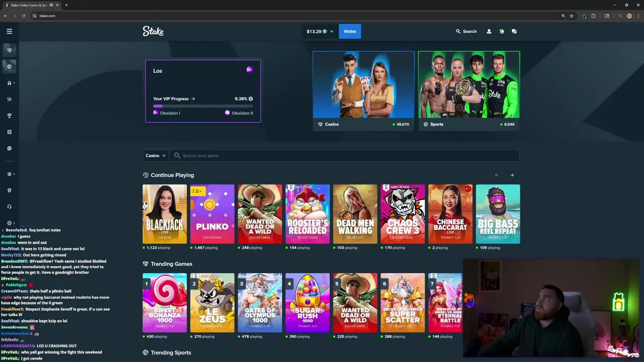Open the Chrome profile avatar

(x=629, y=16)
